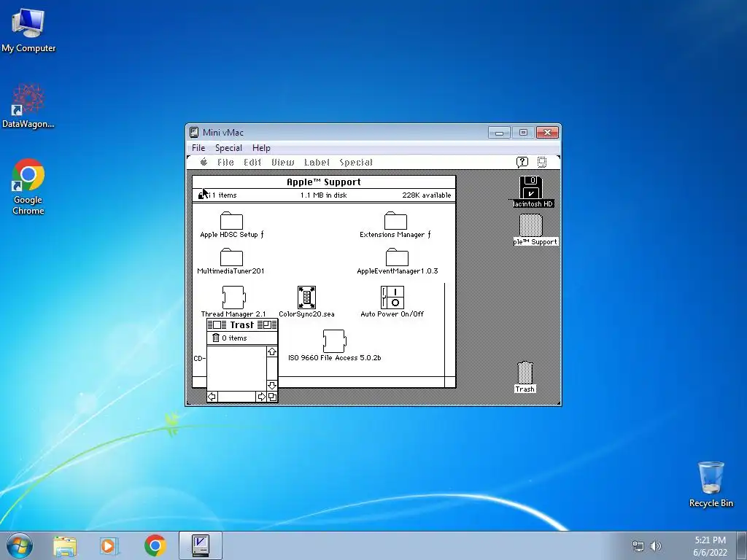Click the Trash window title bar
Screen dimensions: 747x560
coord(242,324)
